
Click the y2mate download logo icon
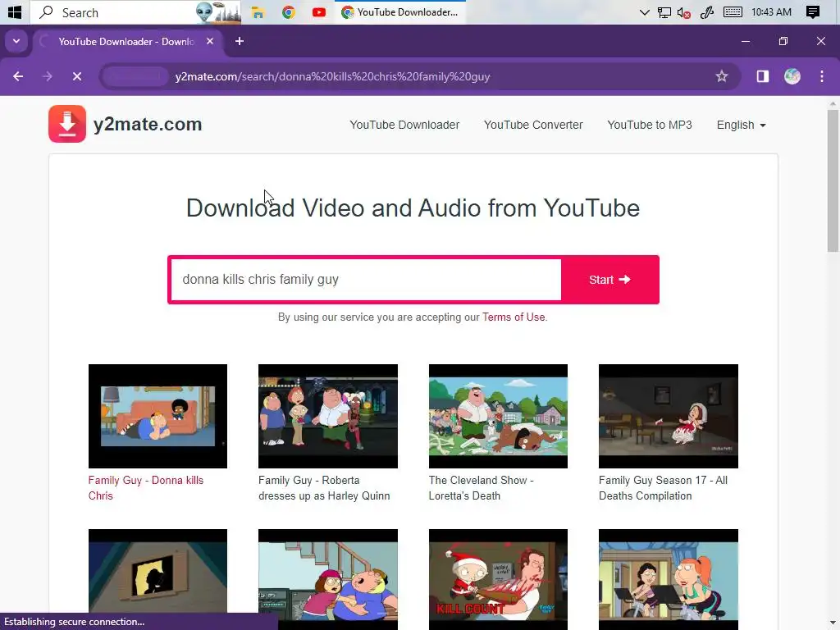[x=67, y=124]
